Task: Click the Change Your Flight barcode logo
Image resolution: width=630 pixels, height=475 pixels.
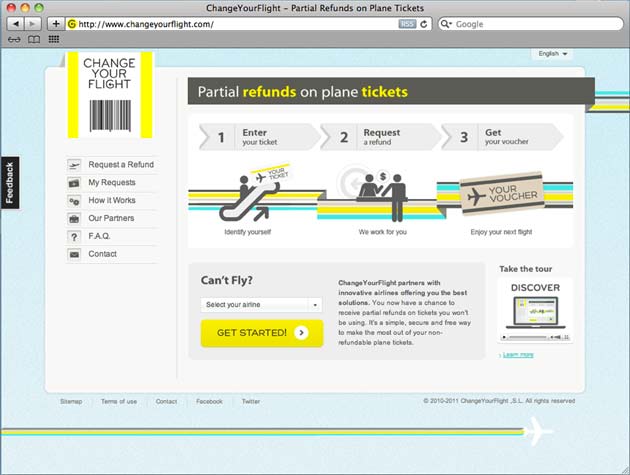Action: click(110, 95)
